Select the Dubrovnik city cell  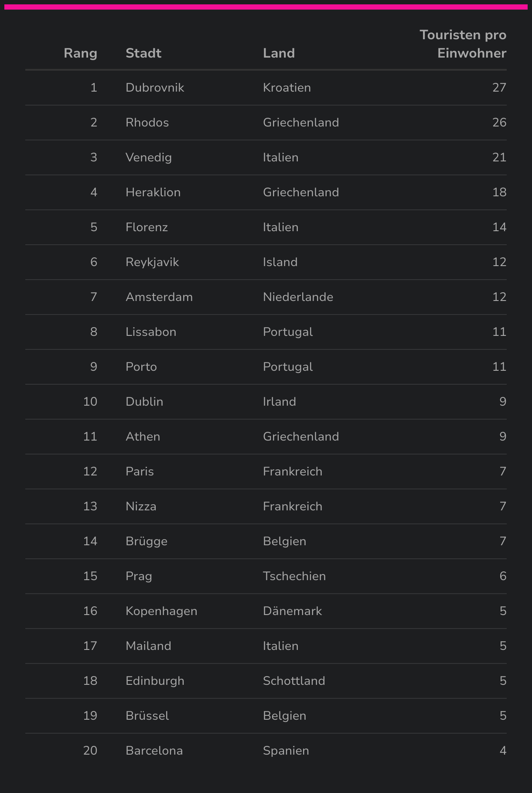click(x=155, y=88)
